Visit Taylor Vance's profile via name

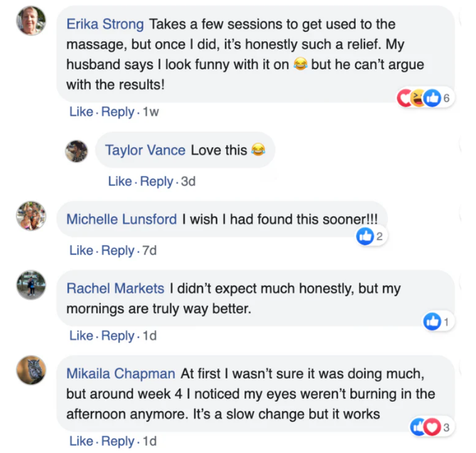tap(145, 151)
